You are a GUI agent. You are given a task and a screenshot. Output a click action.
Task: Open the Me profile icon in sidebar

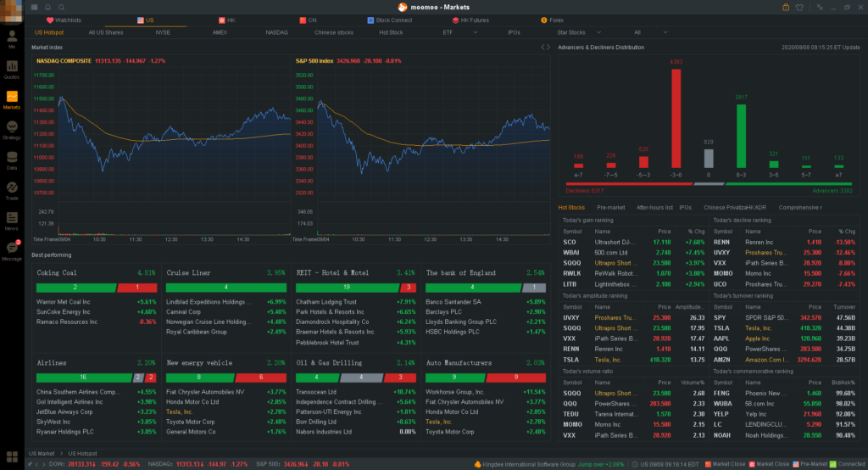(x=12, y=39)
